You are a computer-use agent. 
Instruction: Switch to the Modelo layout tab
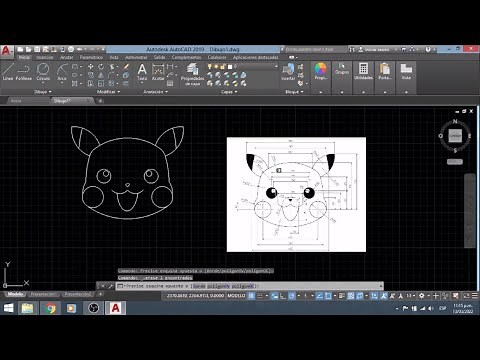(15, 294)
